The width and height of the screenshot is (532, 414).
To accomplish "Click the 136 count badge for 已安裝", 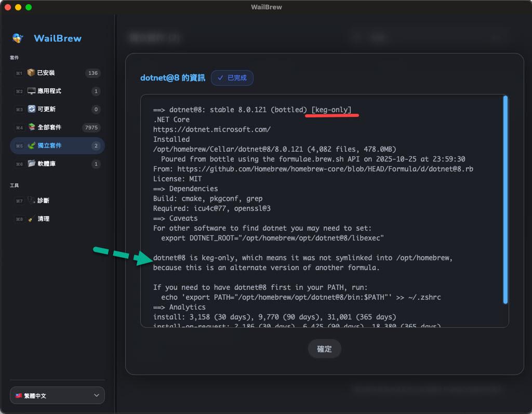I will [x=93, y=73].
